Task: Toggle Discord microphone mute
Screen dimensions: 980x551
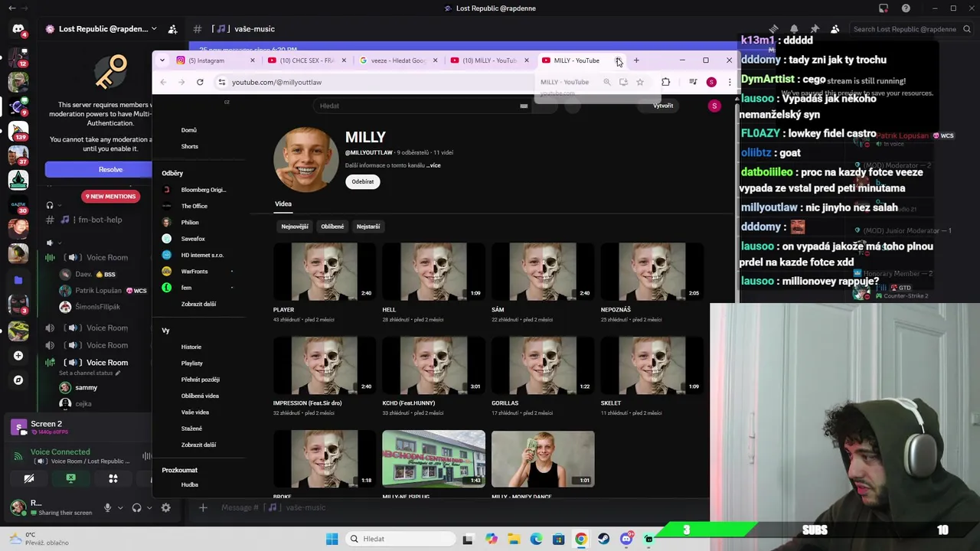Action: click(107, 507)
